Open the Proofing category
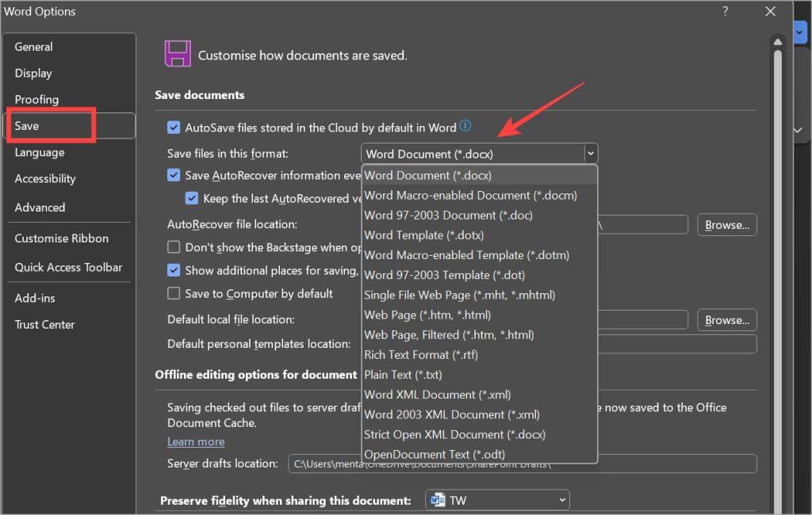Screen dimensions: 812x515 pos(70,99)
